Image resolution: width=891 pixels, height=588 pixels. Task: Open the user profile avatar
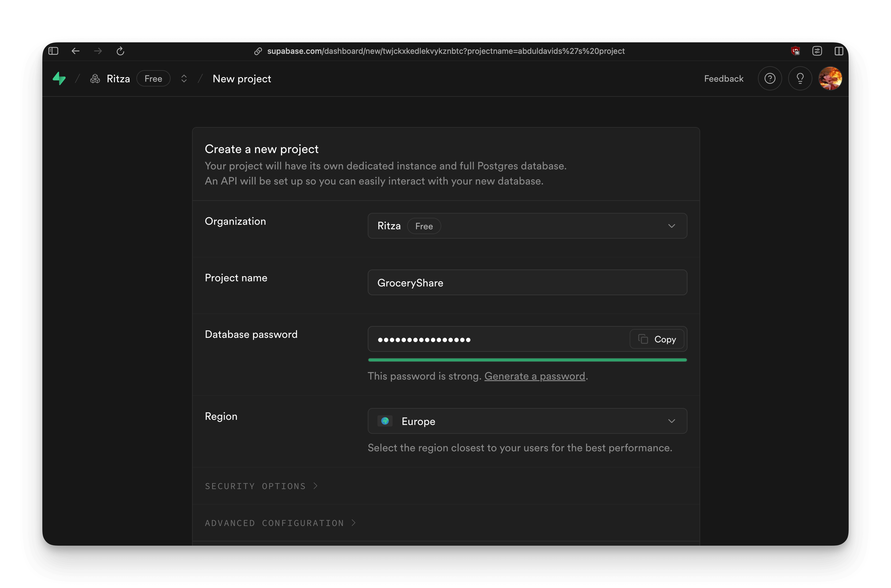tap(831, 78)
